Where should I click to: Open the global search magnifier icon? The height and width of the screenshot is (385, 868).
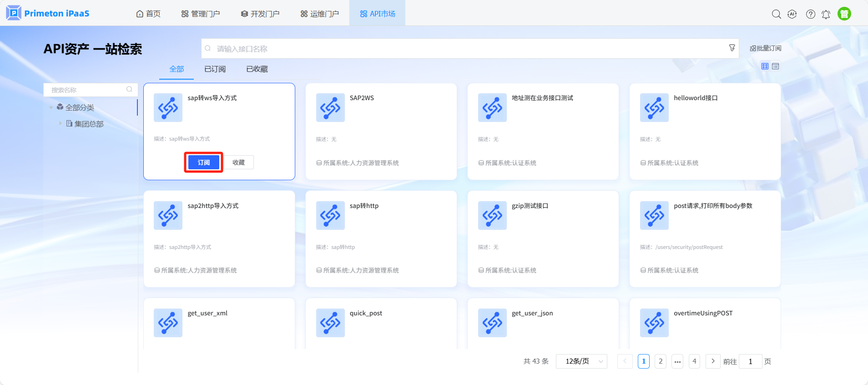coord(776,14)
